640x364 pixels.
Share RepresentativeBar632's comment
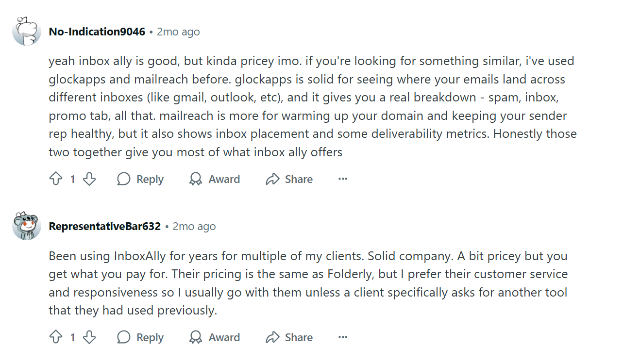[x=289, y=337]
